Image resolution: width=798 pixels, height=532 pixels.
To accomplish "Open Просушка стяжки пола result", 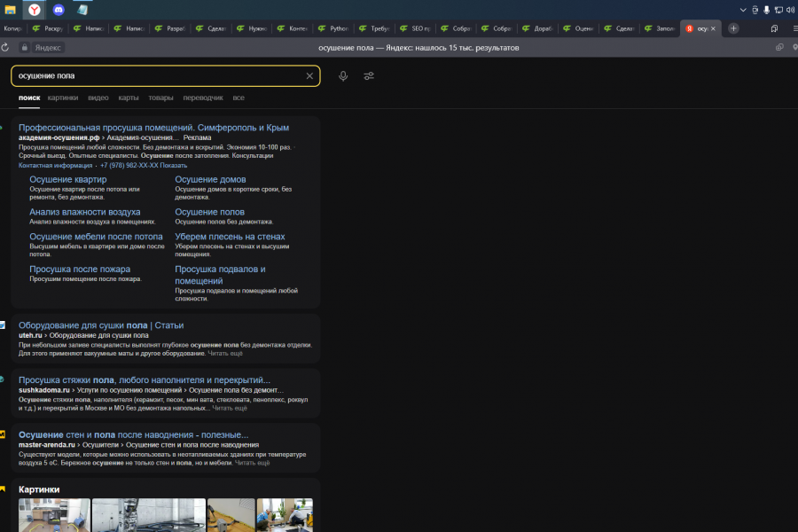I will (145, 379).
